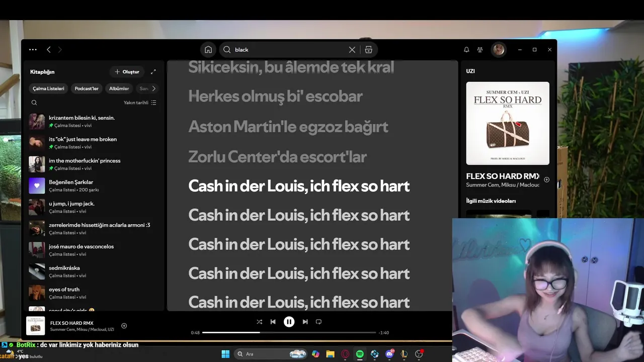Screen dimensions: 644x362
Task: Go forward with the right arrow
Action: coord(60,50)
